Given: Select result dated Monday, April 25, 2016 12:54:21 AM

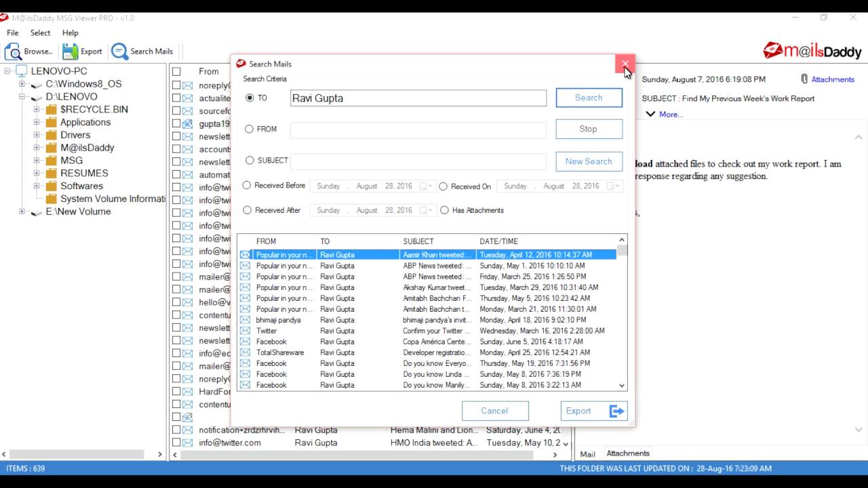Looking at the screenshot, I should click(x=427, y=352).
